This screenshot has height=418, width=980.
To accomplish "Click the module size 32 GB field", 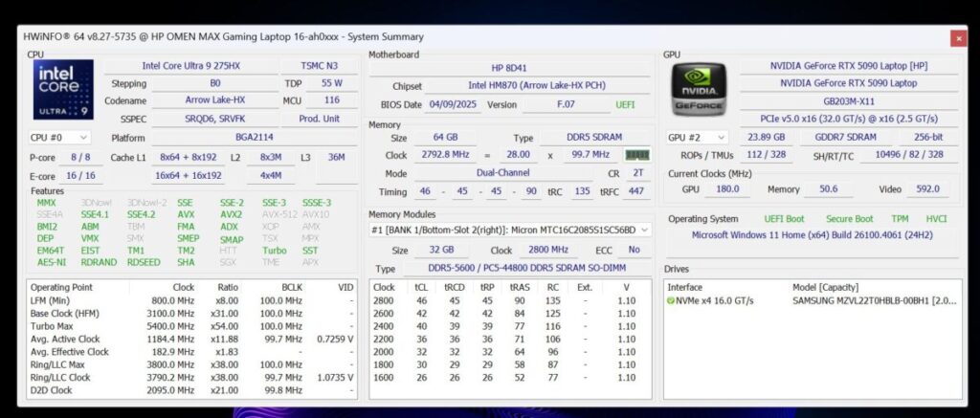I will [440, 250].
